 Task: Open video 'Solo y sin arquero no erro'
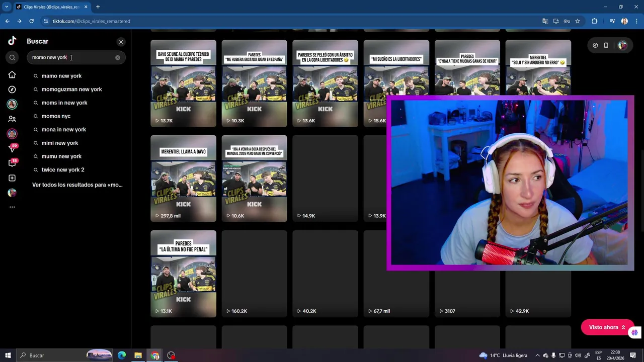(x=538, y=68)
